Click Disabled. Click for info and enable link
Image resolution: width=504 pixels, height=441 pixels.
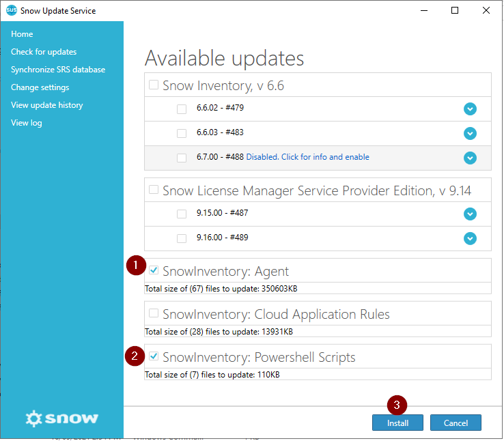click(x=307, y=157)
